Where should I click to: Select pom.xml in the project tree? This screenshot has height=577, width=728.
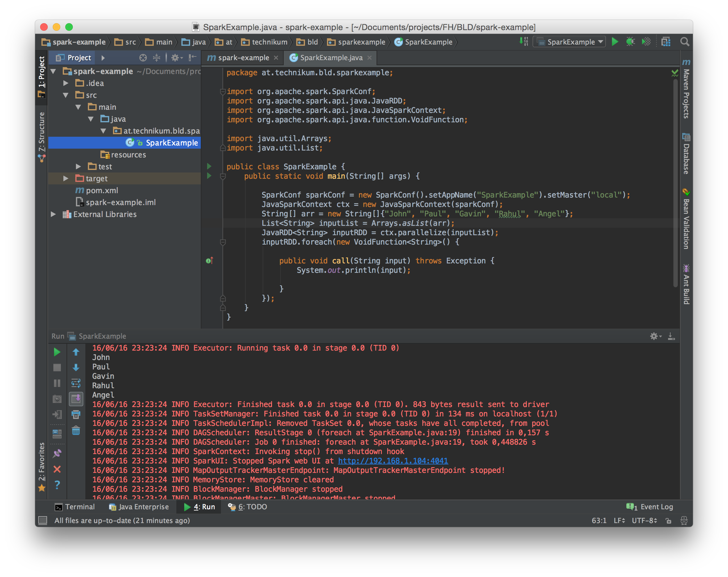point(102,190)
